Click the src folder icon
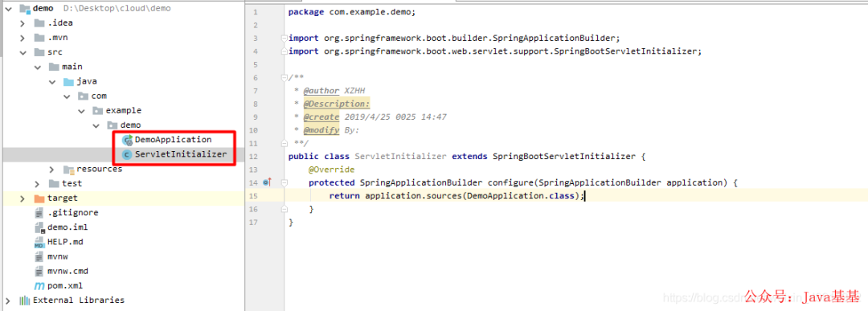The image size is (868, 311). (x=39, y=52)
